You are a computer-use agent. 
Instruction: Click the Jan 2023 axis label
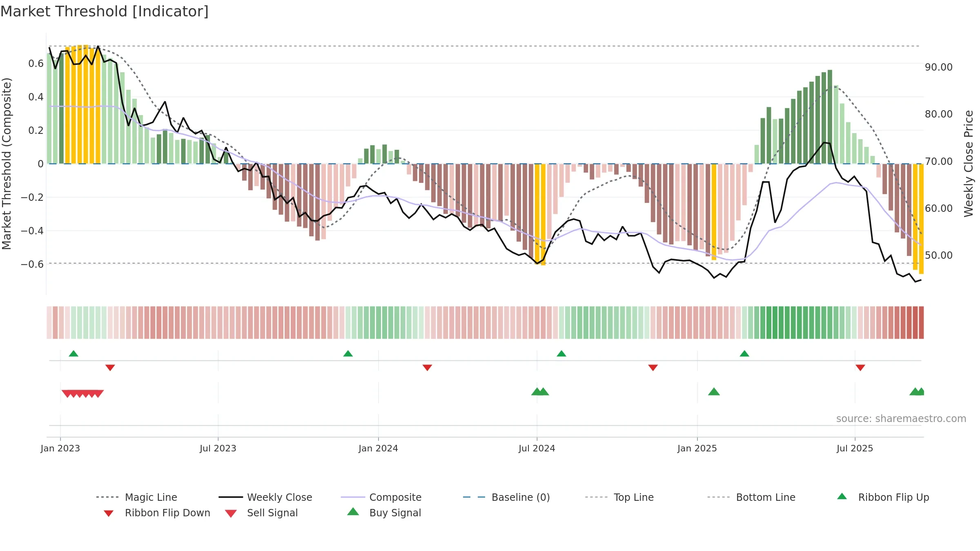click(x=60, y=448)
